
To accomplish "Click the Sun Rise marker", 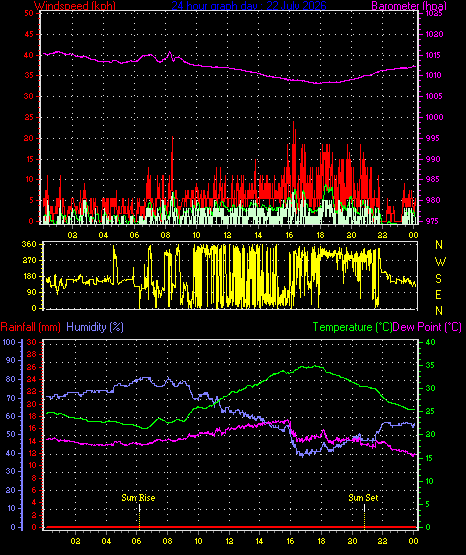I will tap(138, 498).
